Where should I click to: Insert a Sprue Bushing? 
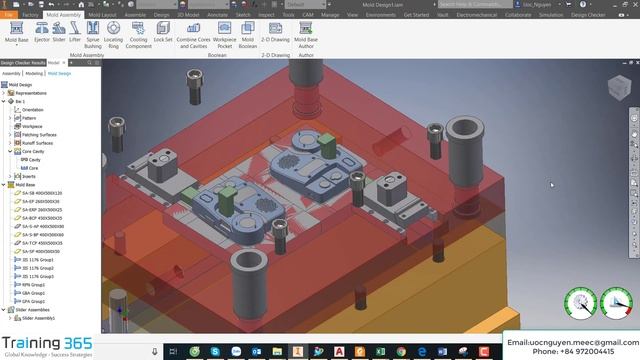(93, 35)
